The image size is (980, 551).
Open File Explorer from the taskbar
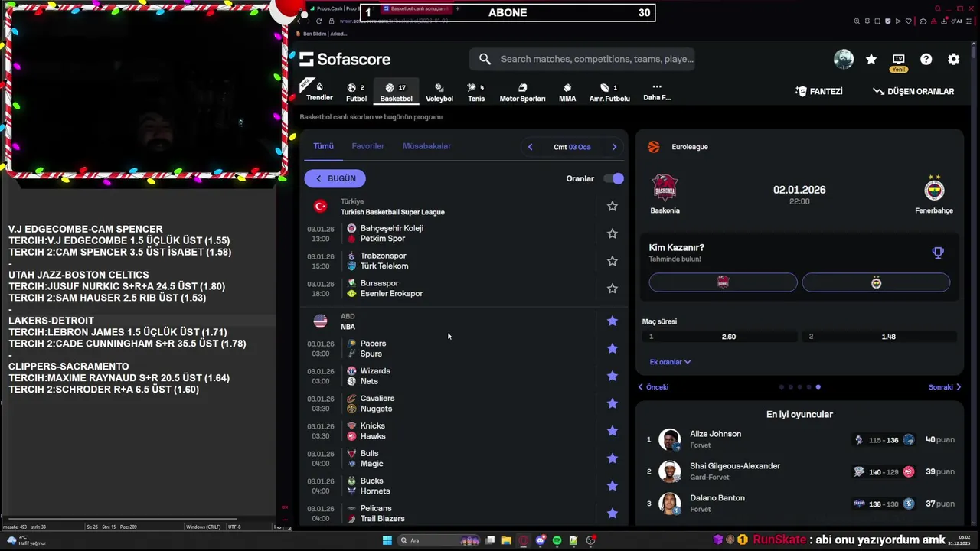tap(507, 540)
